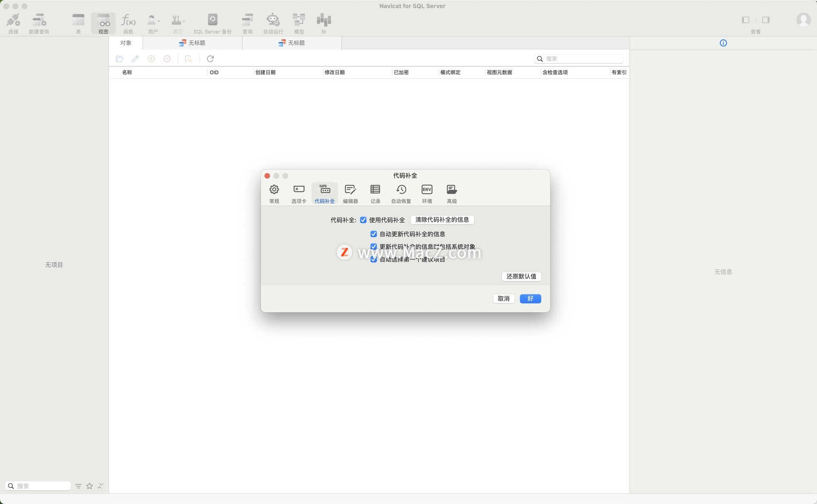The height and width of the screenshot is (504, 817).
Task: Click the Open View folder icon
Action: tap(120, 59)
